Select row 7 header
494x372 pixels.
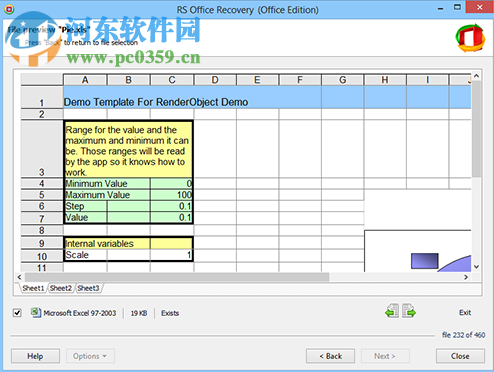point(42,219)
